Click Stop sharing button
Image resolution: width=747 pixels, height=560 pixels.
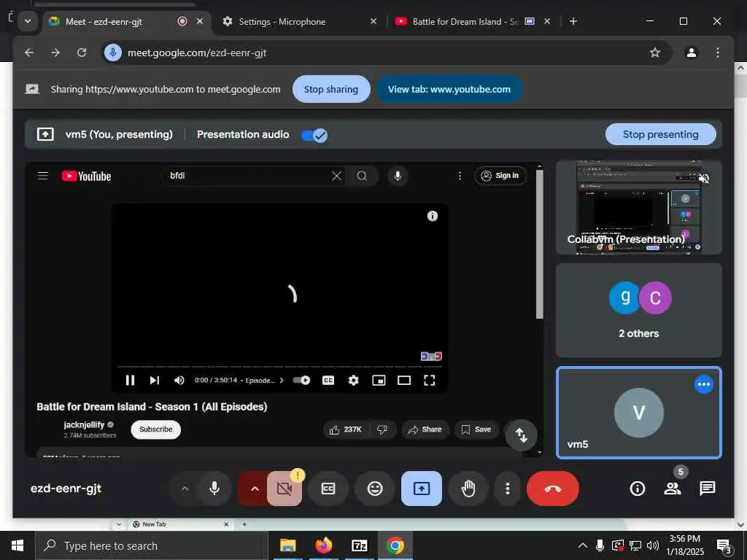(331, 89)
